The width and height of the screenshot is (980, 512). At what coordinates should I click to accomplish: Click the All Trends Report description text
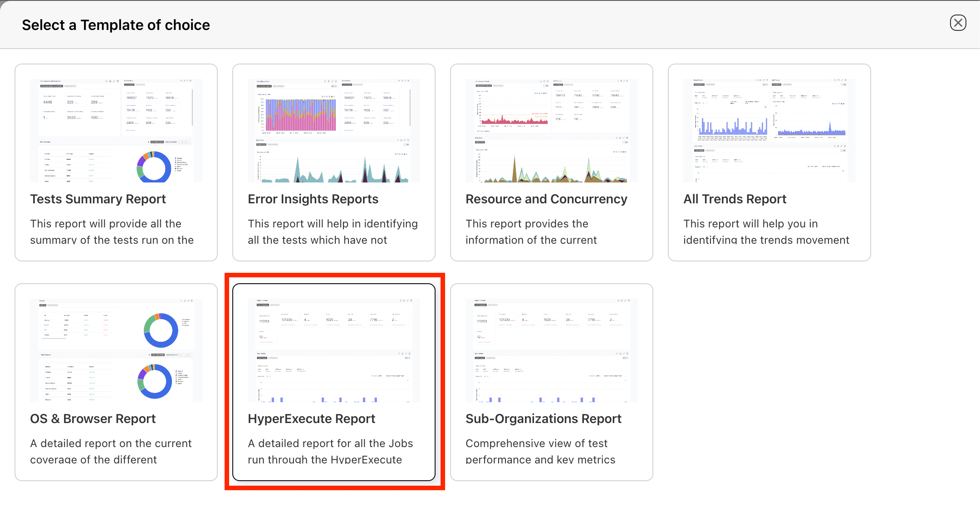766,232
